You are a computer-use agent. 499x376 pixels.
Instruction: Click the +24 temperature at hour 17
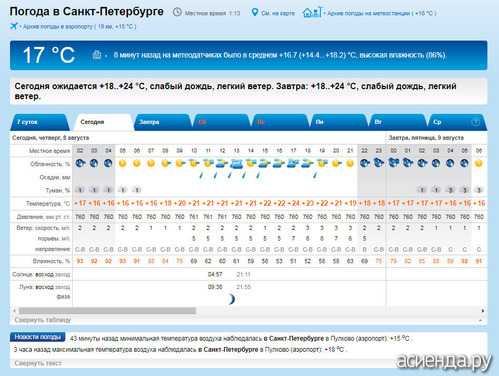293,203
